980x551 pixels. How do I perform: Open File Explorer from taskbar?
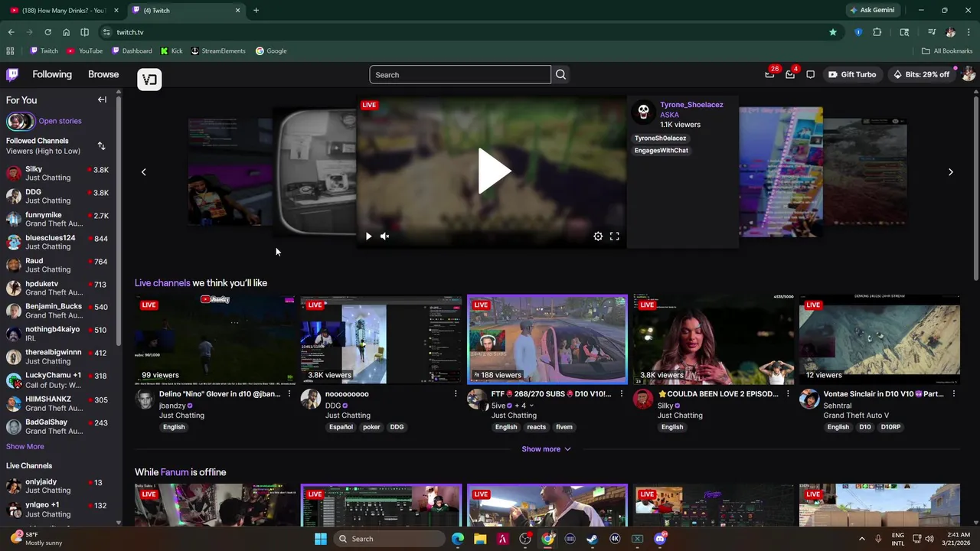(480, 539)
